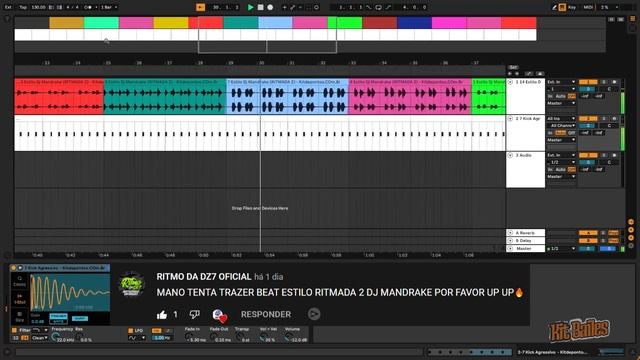Open the LFO waveform dropdown
This screenshot has height=360, width=640.
pyautogui.click(x=137, y=338)
